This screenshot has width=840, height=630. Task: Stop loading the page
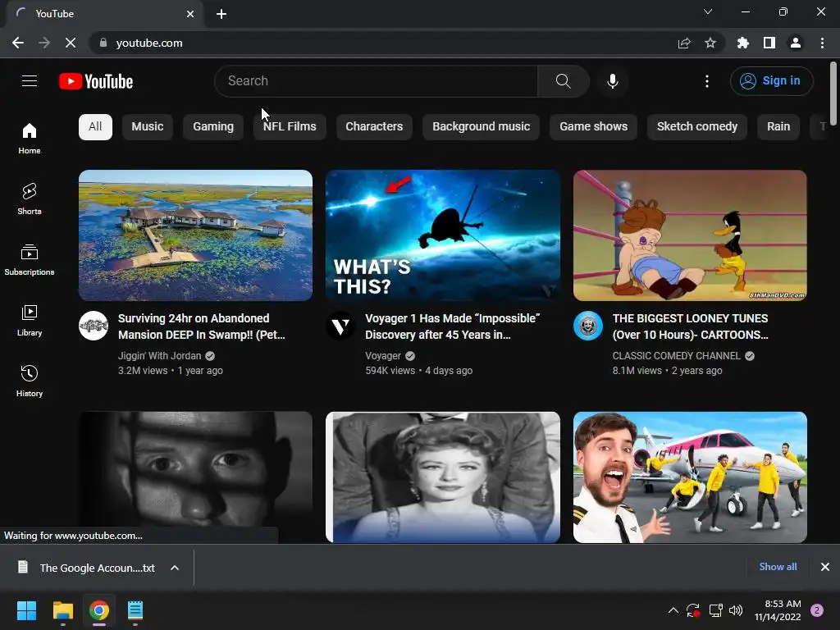tap(71, 43)
